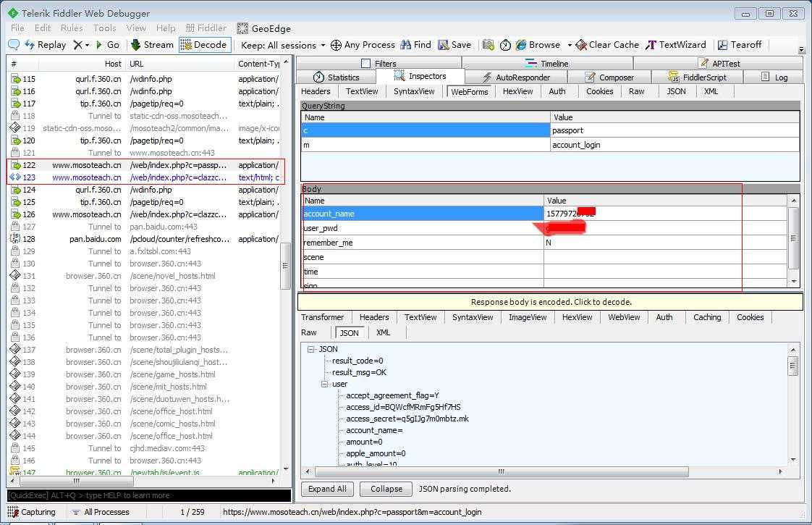Click the GeoEdge menu item

(x=264, y=28)
